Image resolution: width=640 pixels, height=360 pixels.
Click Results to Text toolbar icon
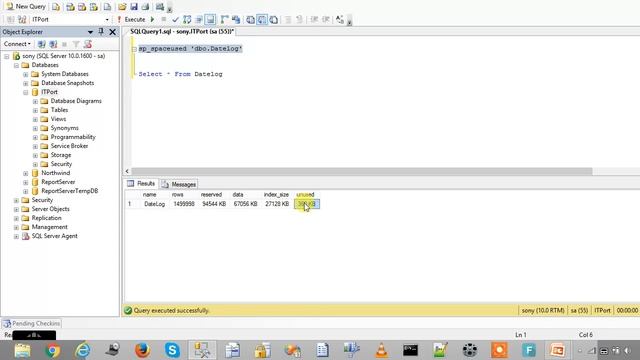(x=250, y=19)
